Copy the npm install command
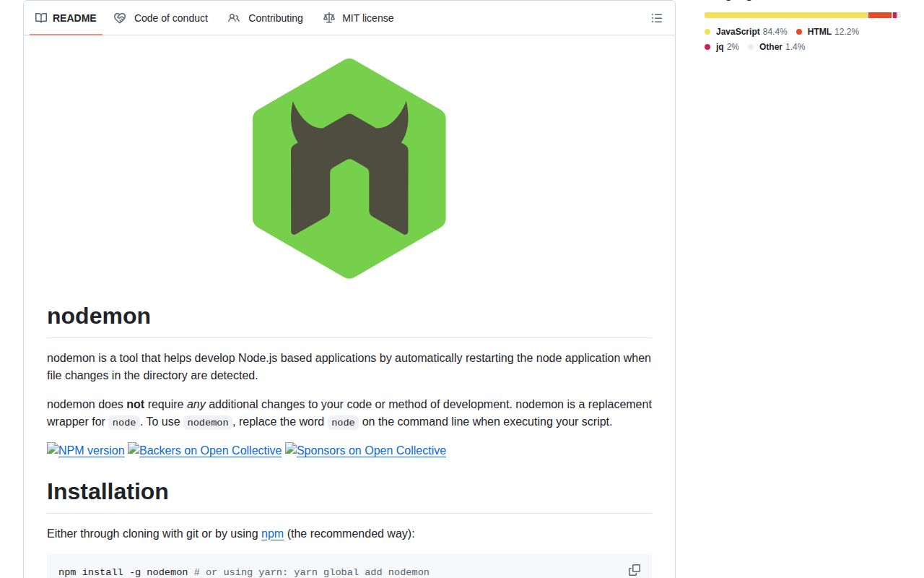The image size is (924, 578). coord(635,570)
